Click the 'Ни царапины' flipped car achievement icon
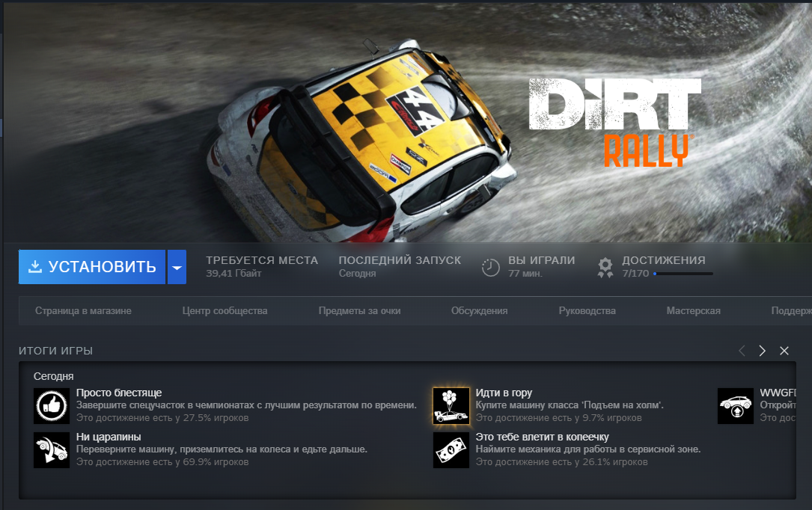 tap(52, 450)
